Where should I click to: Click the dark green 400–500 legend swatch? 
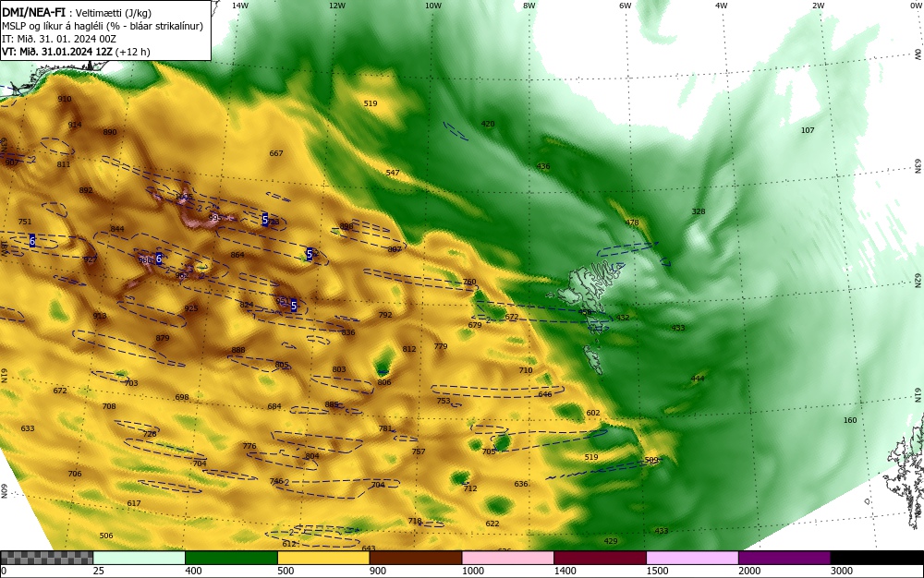tap(231, 558)
